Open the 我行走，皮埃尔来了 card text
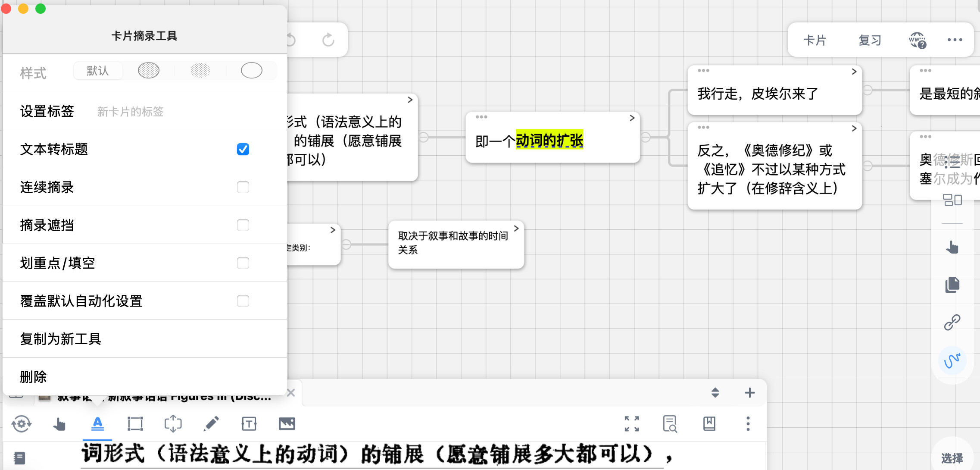 pos(758,94)
